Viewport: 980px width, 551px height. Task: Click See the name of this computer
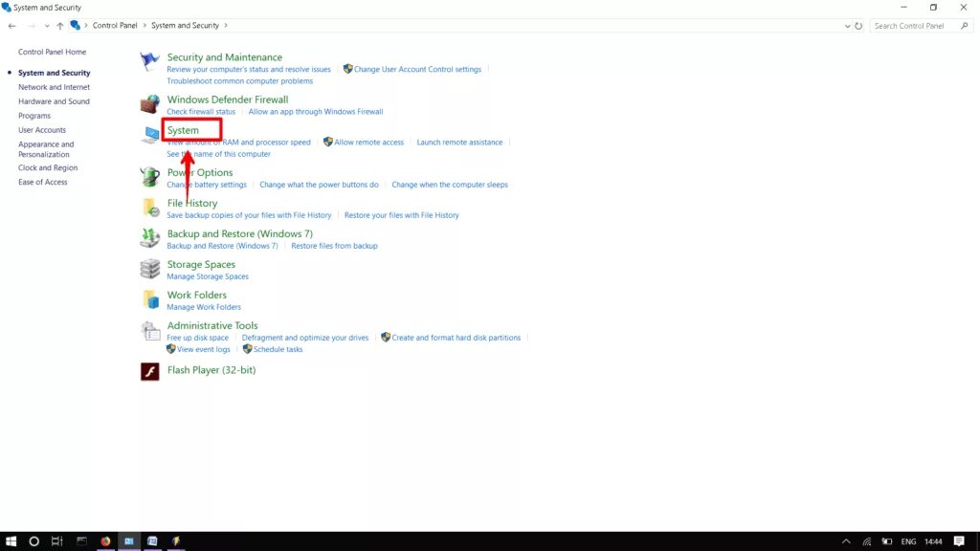(x=219, y=154)
